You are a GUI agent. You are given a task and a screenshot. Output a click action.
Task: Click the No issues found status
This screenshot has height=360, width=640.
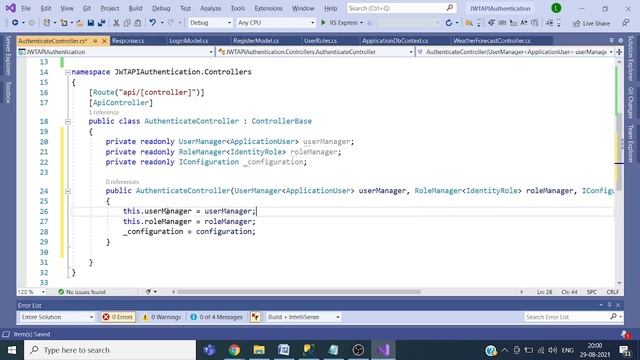pos(82,292)
